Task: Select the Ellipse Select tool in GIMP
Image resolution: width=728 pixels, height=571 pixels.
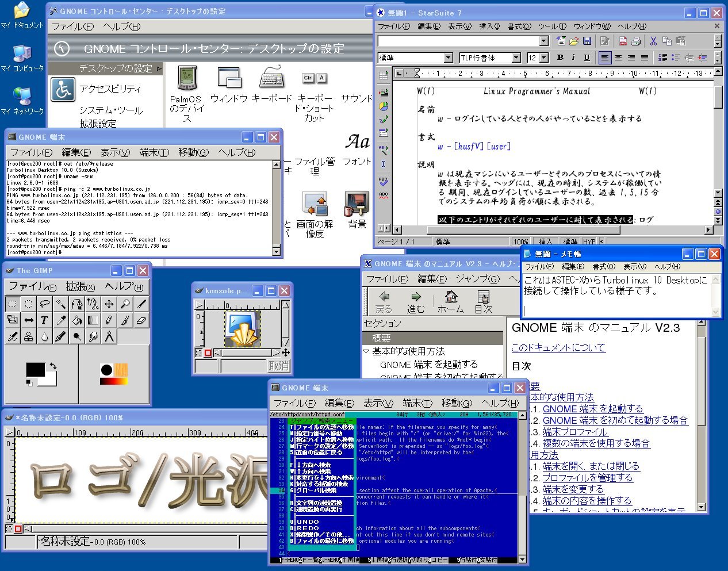Action: click(x=28, y=304)
